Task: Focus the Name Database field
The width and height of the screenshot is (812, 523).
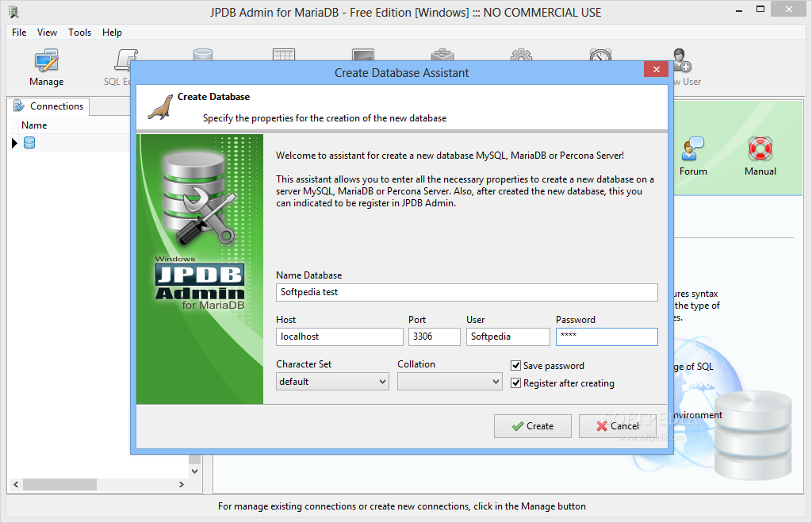Action: (466, 292)
